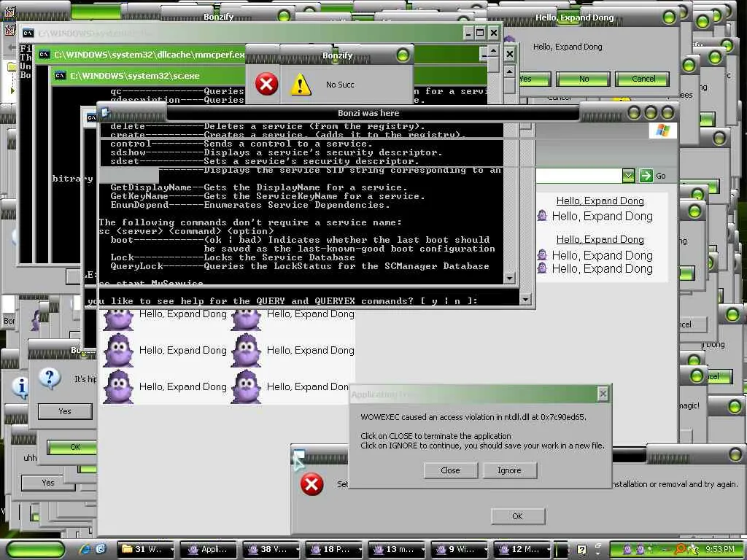Click OK in the Setup error dialog
The image size is (747, 560).
point(518,516)
